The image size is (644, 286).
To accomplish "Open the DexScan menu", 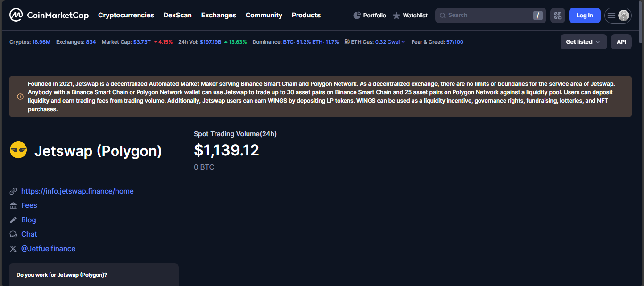I will 178,15.
